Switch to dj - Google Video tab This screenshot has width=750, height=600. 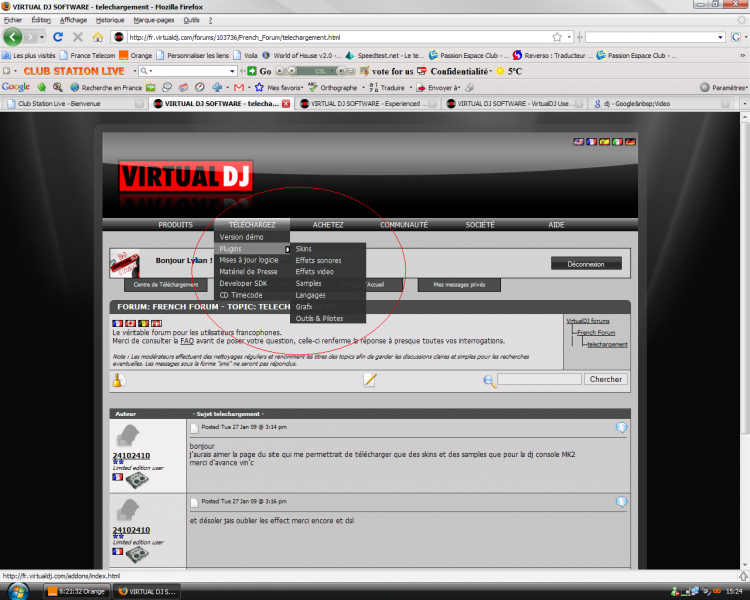point(662,103)
